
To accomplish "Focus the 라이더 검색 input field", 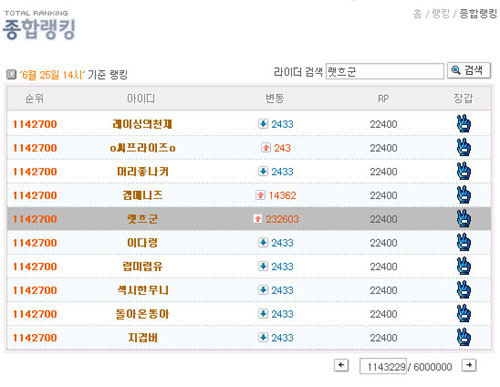I will click(385, 71).
